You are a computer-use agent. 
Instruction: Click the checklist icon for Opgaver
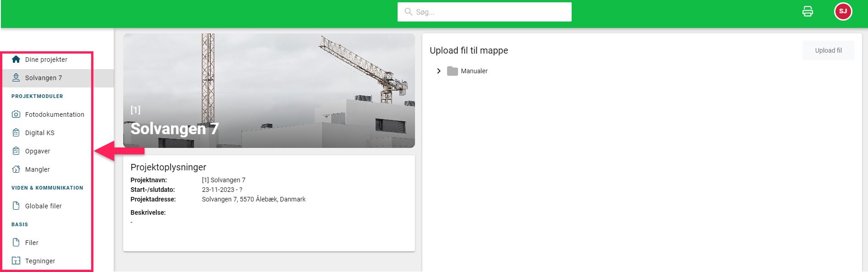tap(16, 151)
